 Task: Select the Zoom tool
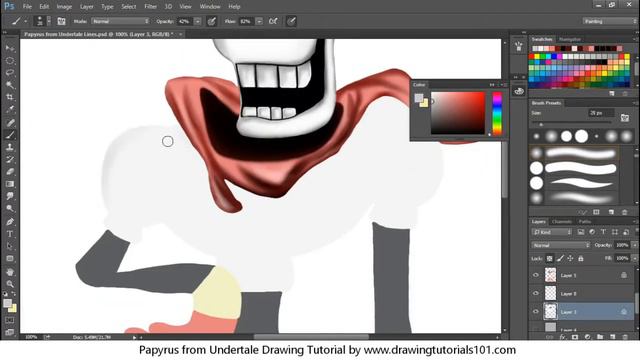pyautogui.click(x=10, y=284)
